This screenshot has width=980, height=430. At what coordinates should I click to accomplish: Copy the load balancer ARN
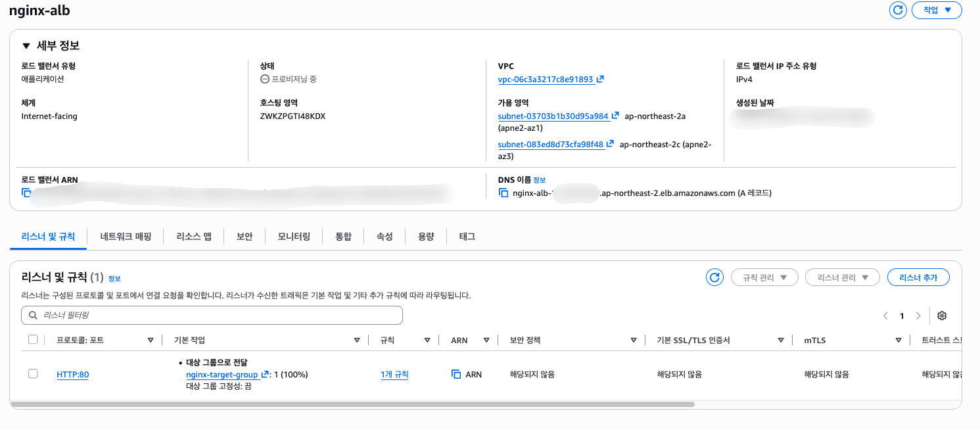(26, 193)
